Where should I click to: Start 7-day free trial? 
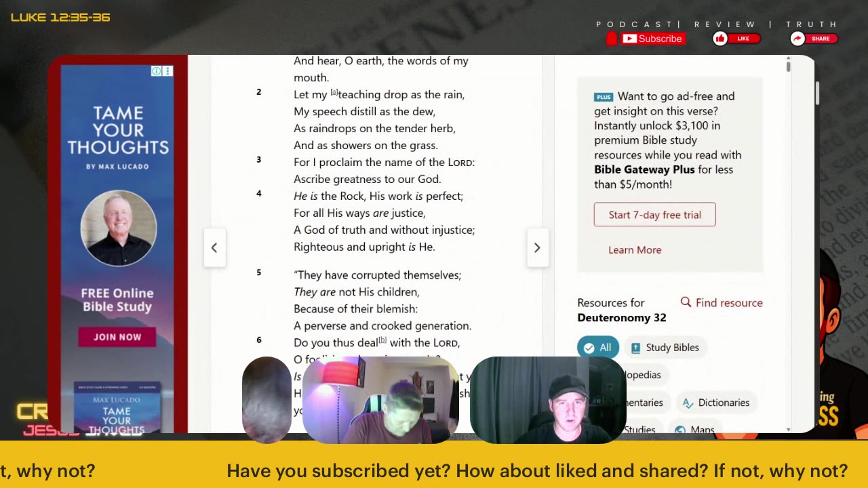point(655,214)
